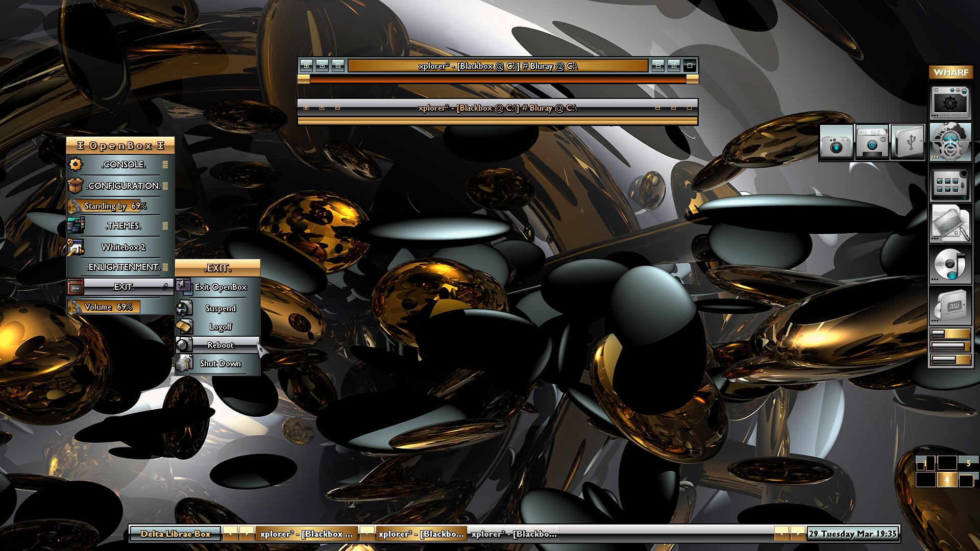
Task: Open the globe with gear Wharf icon
Action: click(950, 142)
